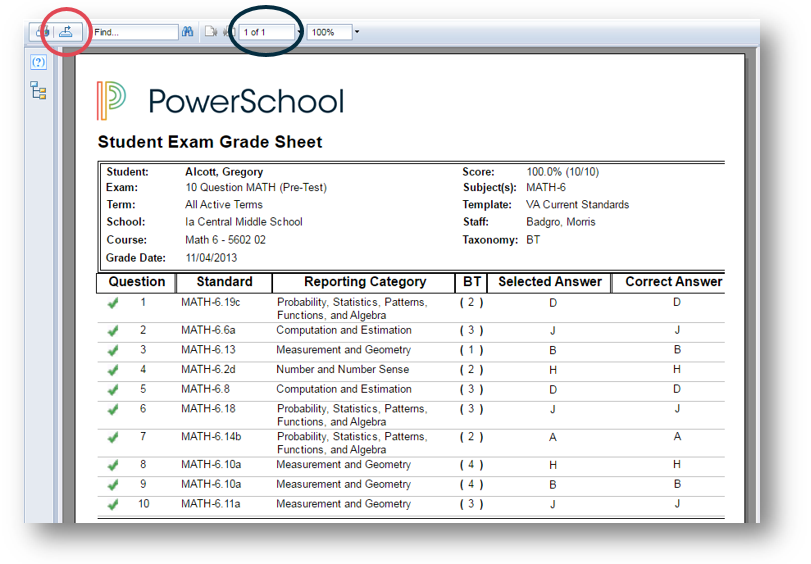This screenshot has width=811, height=564.
Task: Click in the Find text field
Action: [135, 32]
